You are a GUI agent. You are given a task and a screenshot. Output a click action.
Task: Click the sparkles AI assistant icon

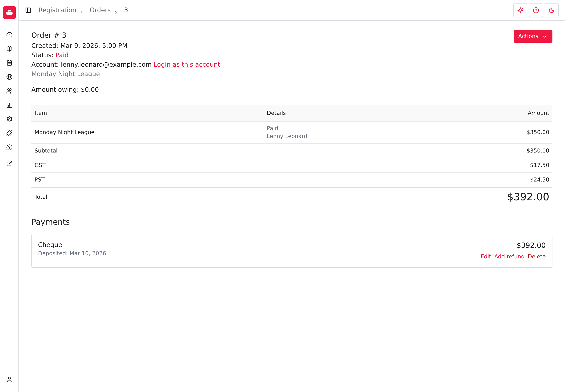520,10
